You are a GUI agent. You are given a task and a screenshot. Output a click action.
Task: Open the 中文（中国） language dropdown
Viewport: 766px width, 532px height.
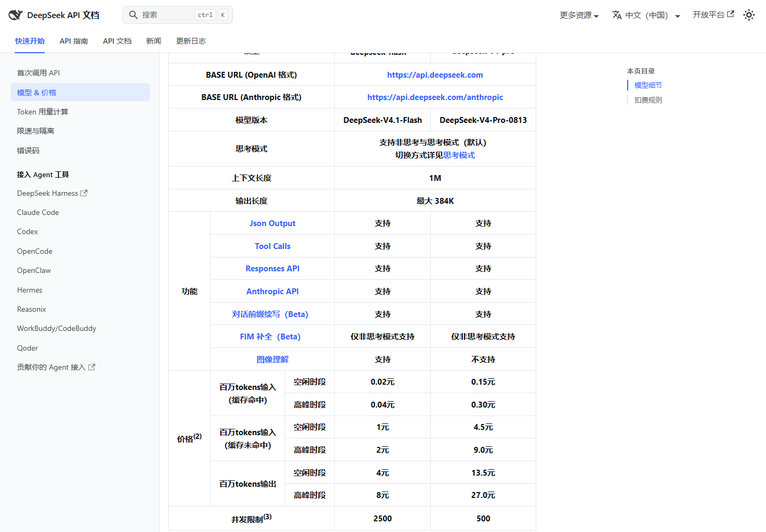point(646,15)
